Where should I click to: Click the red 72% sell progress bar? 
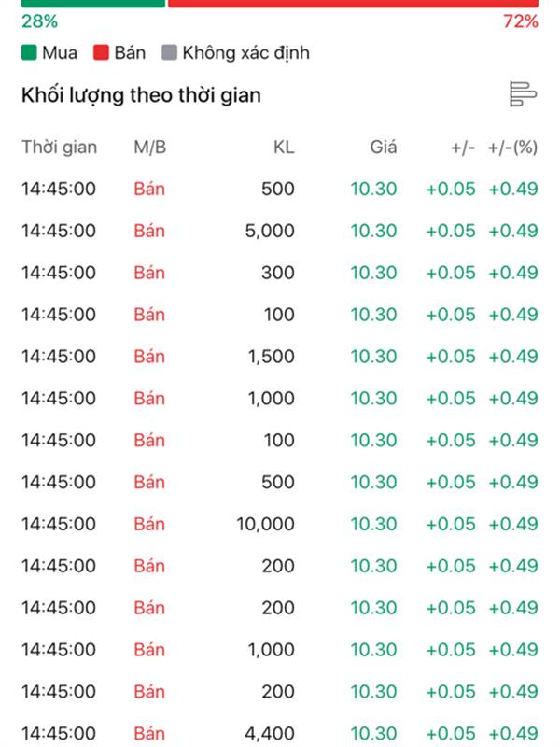(x=354, y=4)
